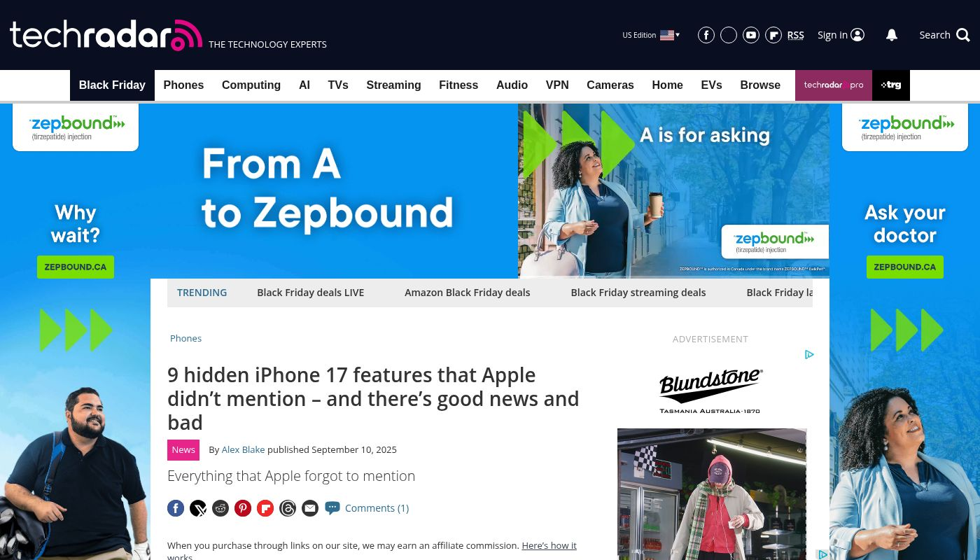This screenshot has height=560, width=980.
Task: Open TechRadar YouTube channel icon
Action: (x=751, y=35)
